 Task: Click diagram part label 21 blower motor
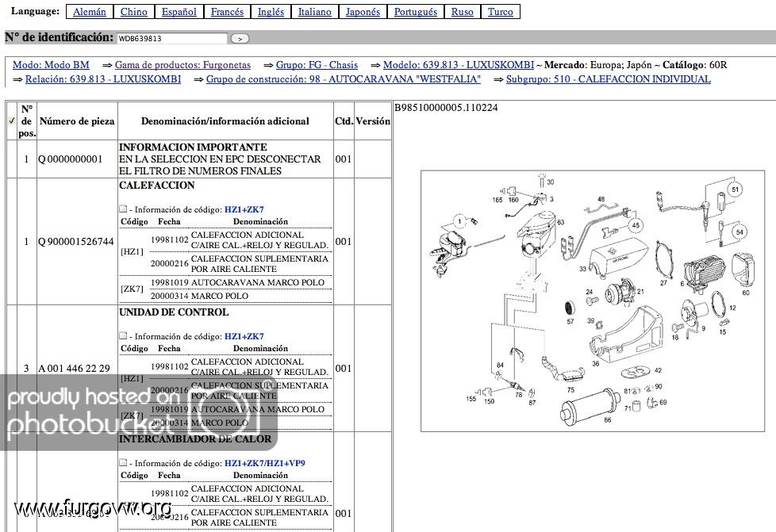coord(640,291)
